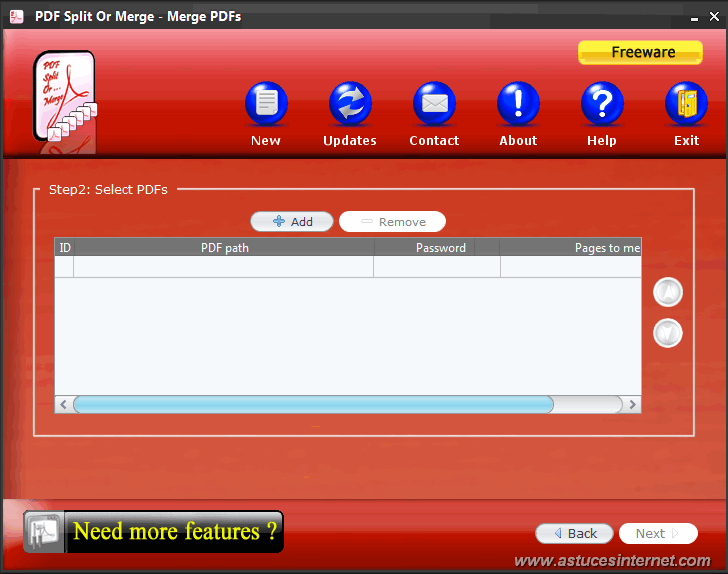Click the empty PDF path cell
The width and height of the screenshot is (728, 574).
[223, 267]
